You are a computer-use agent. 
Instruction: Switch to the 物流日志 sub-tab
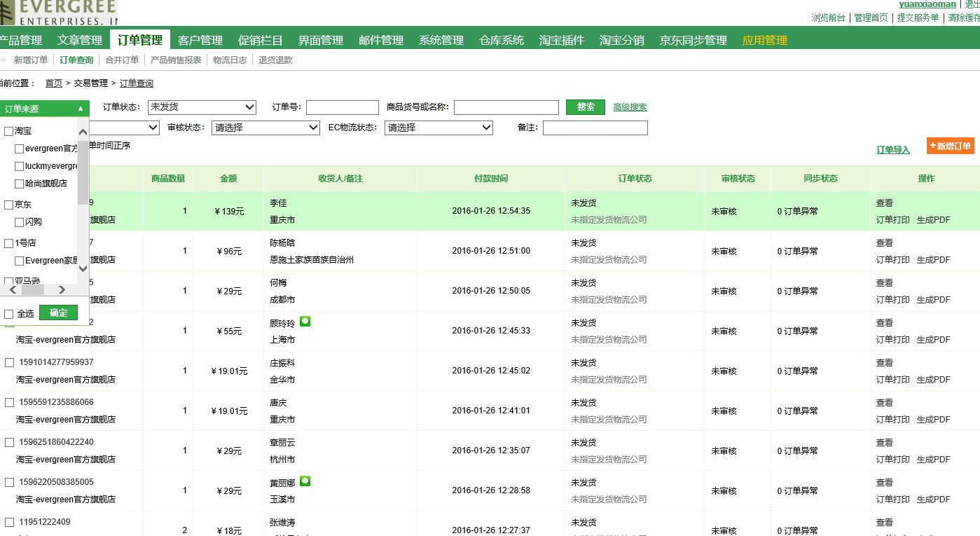[230, 60]
